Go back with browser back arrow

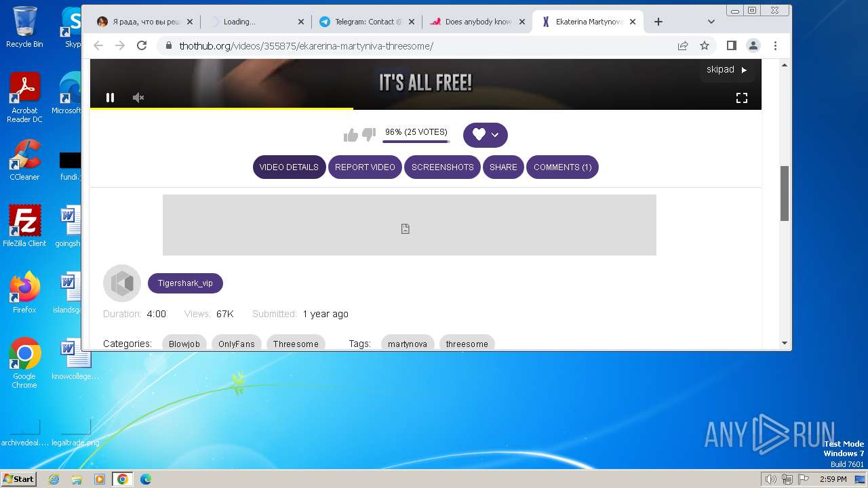pos(98,45)
